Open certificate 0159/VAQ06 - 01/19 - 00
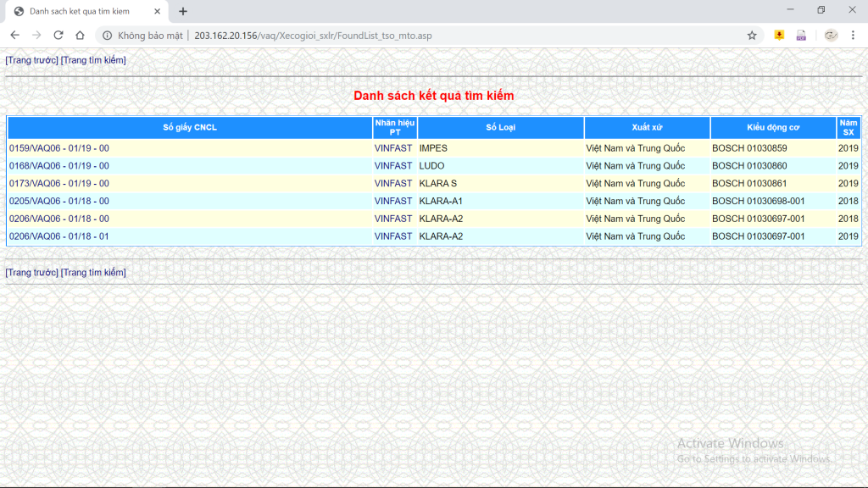Viewport: 868px width, 488px height. (58, 148)
